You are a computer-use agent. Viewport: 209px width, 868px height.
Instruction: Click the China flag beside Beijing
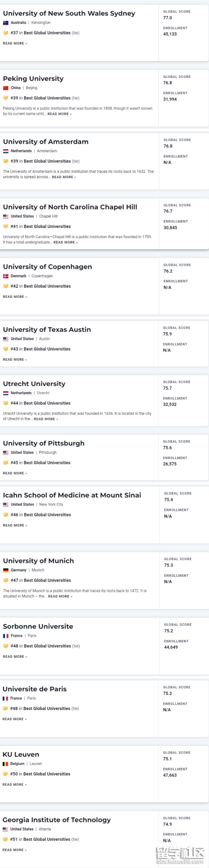tap(6, 88)
